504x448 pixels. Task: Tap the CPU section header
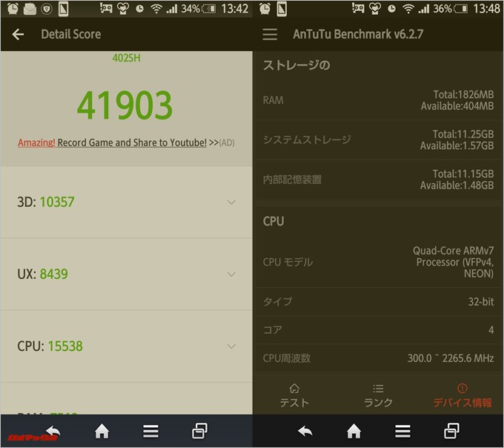pyautogui.click(x=273, y=221)
